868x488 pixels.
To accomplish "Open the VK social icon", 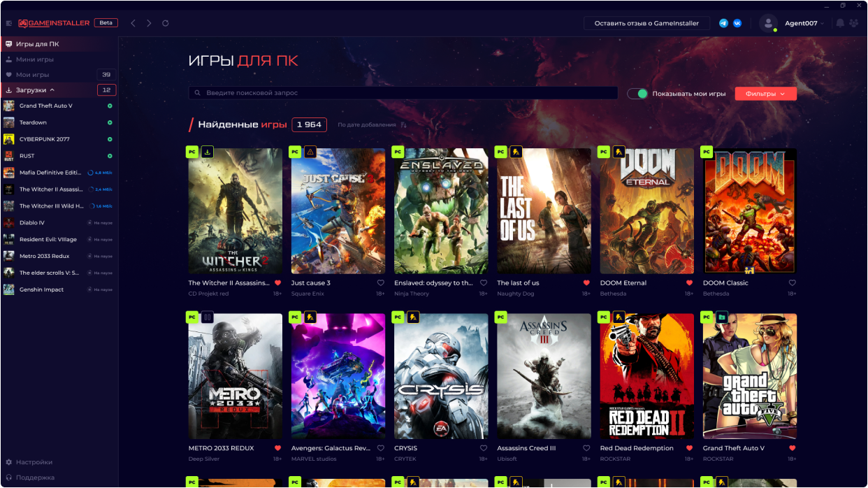I will coord(737,23).
